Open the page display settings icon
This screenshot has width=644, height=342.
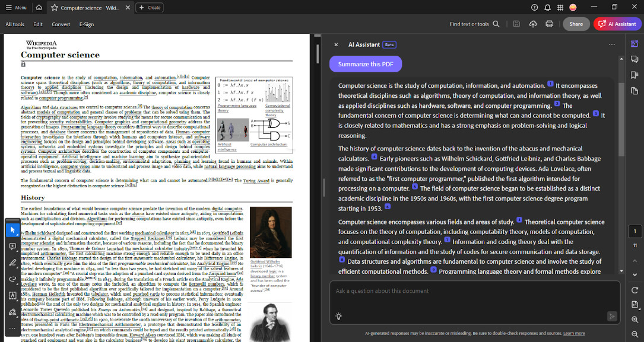(x=635, y=305)
